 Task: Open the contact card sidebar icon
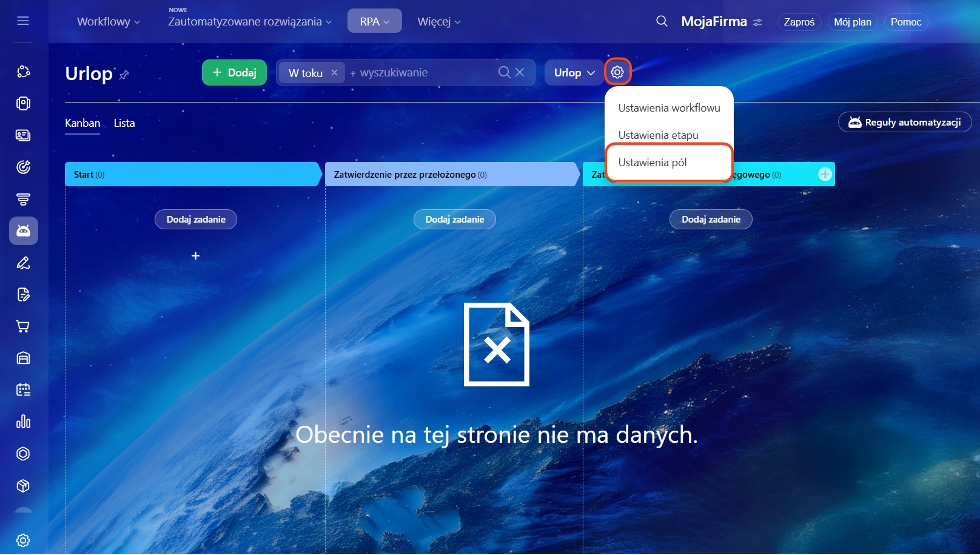[23, 135]
